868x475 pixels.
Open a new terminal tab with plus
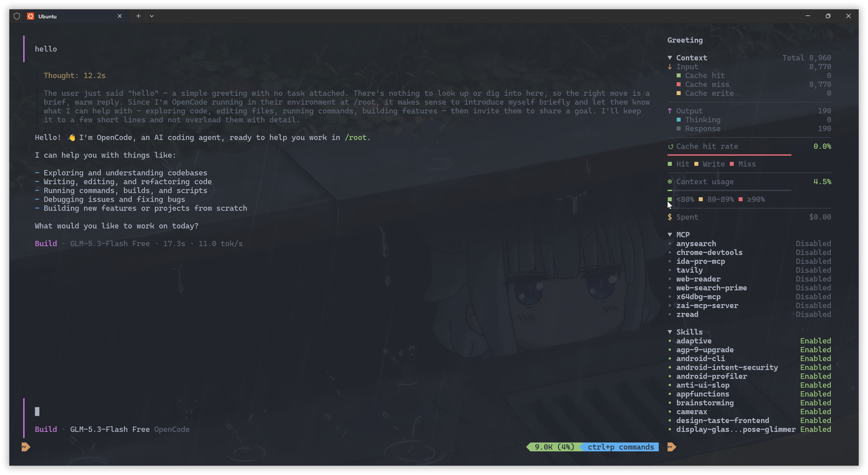[138, 16]
